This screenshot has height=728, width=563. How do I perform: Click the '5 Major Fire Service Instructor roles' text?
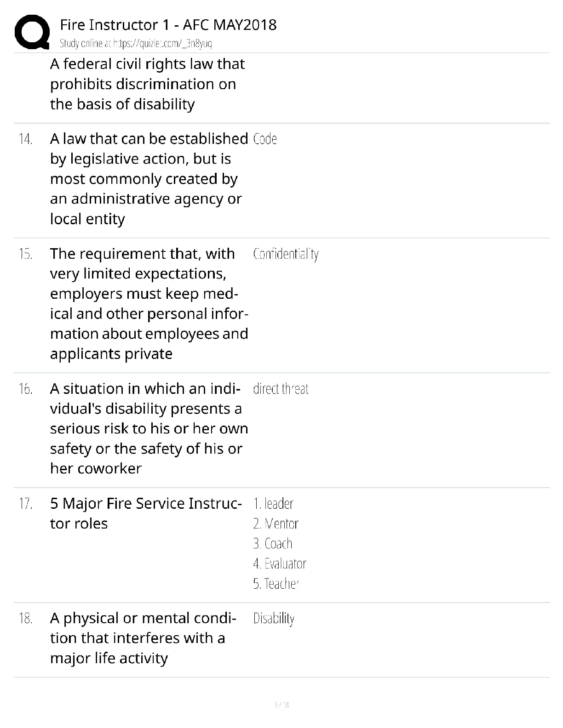point(146,513)
